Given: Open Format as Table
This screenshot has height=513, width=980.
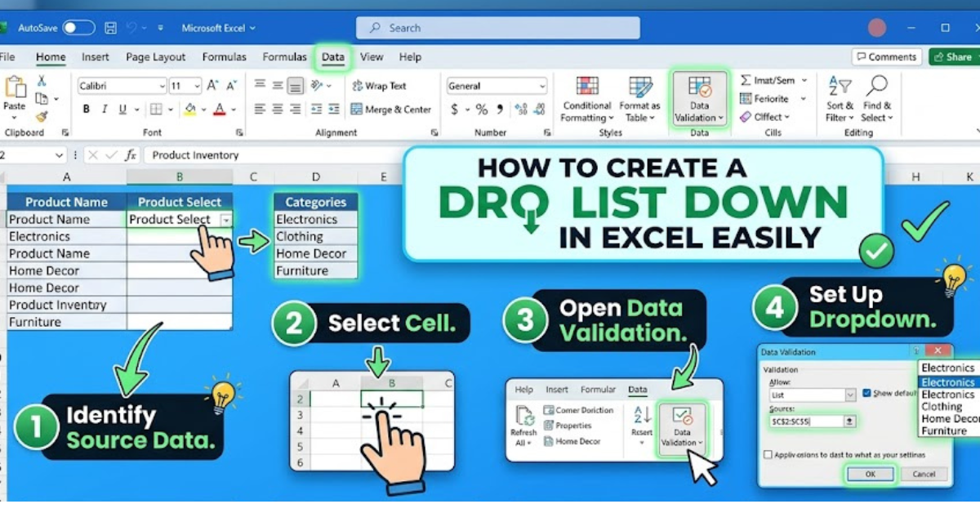Looking at the screenshot, I should pyautogui.click(x=639, y=100).
